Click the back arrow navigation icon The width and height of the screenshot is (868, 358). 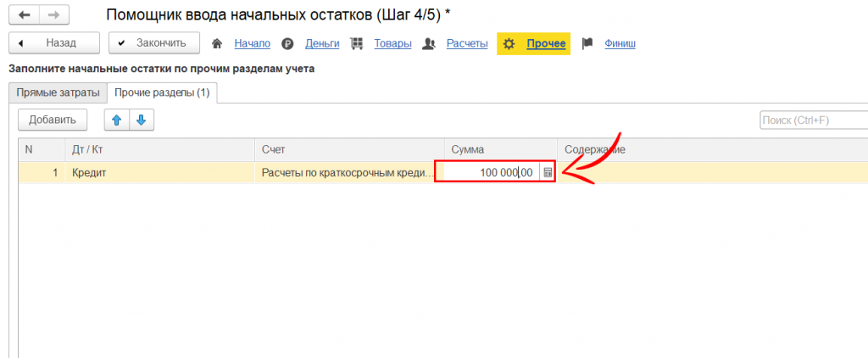(x=24, y=15)
